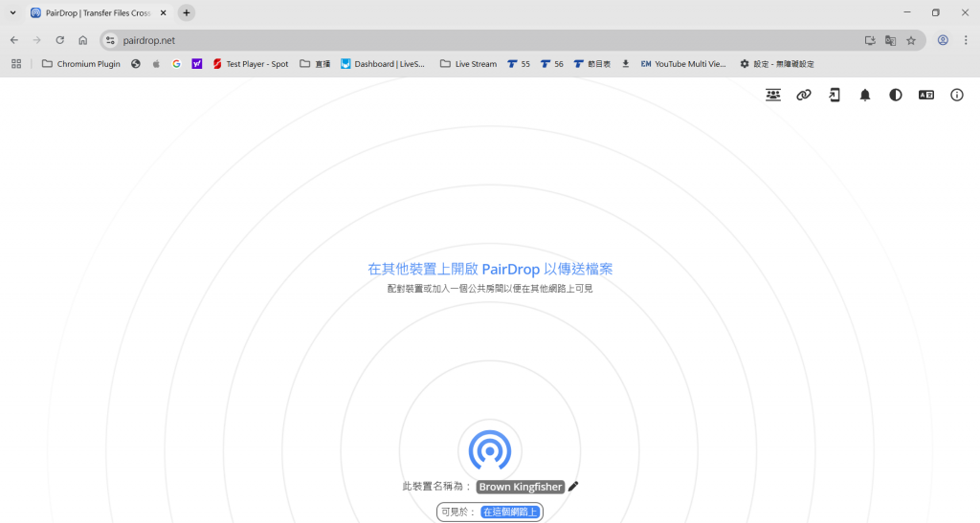Open the language selection icon
Viewport: 980px width, 523px height.
click(x=926, y=95)
